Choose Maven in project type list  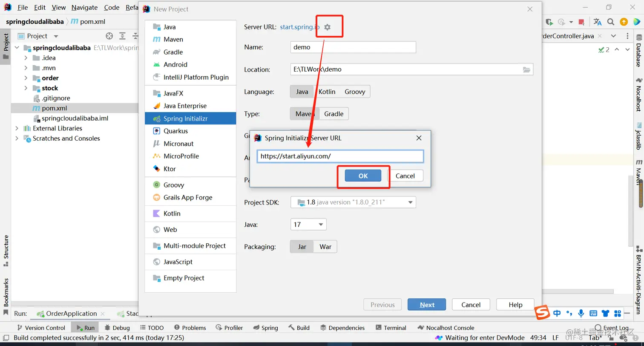coord(190,39)
